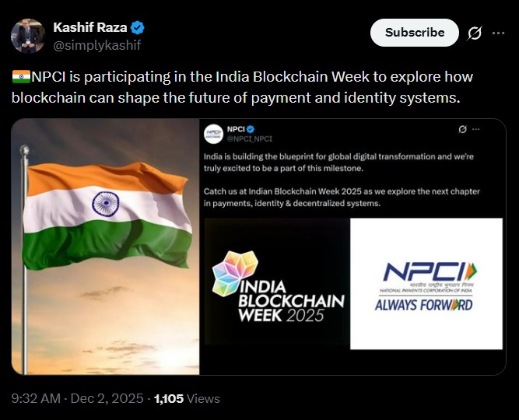Click the @simplykashif handle
519x420 pixels.
coord(96,45)
